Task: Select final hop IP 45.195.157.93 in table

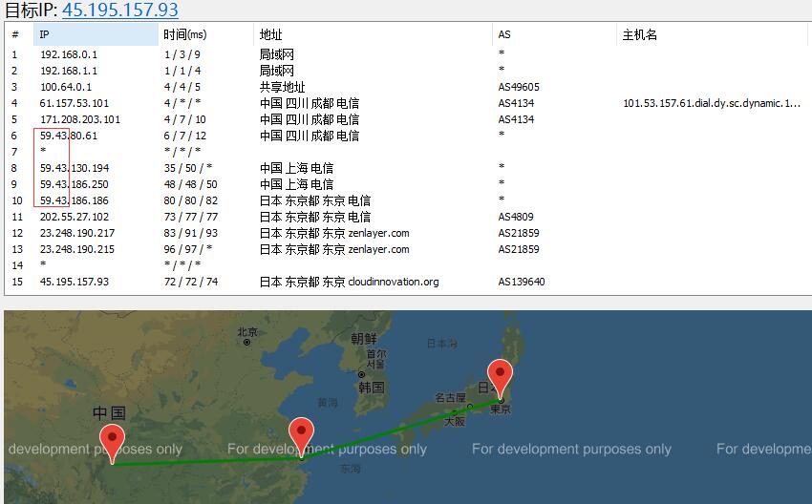Action: coord(75,282)
